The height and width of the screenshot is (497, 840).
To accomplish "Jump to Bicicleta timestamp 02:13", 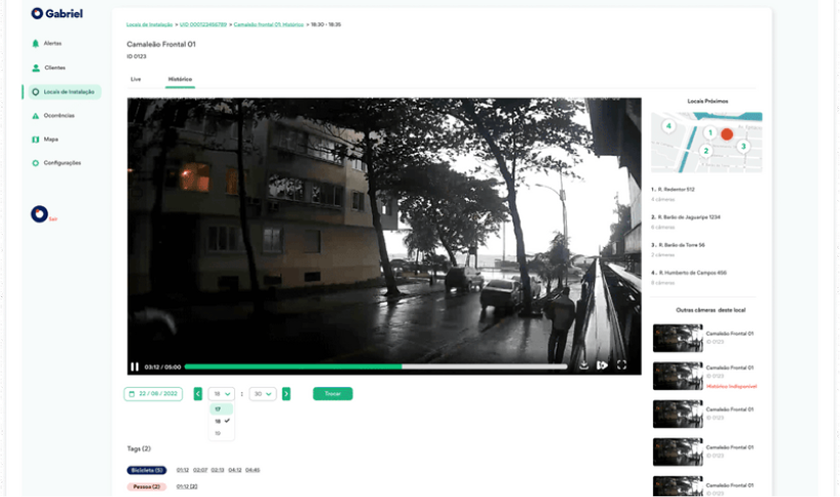I will (218, 470).
